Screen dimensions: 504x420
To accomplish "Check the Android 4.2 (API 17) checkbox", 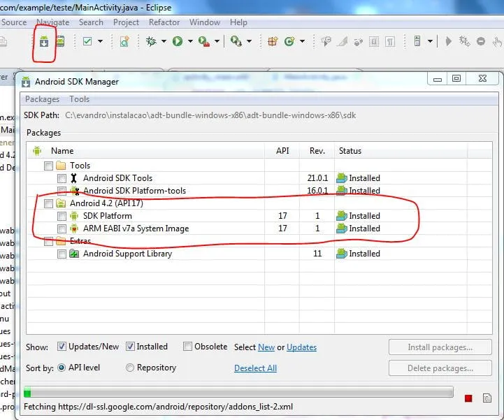I will (x=48, y=203).
